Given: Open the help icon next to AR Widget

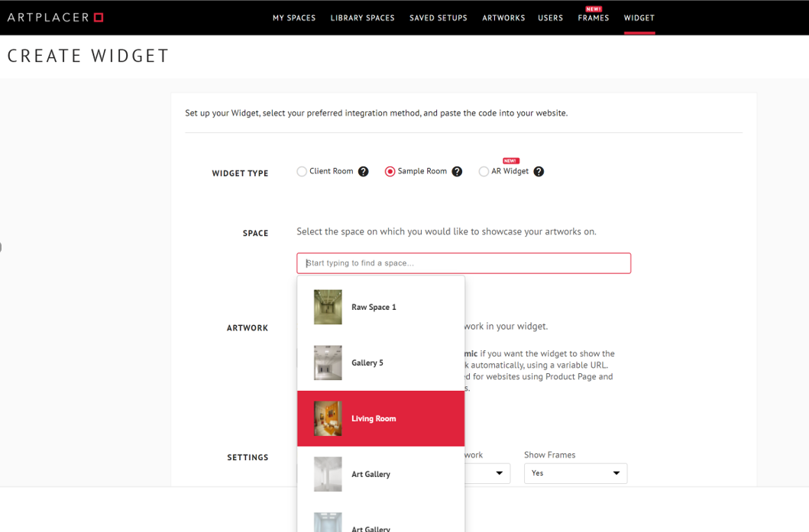Looking at the screenshot, I should coord(539,172).
